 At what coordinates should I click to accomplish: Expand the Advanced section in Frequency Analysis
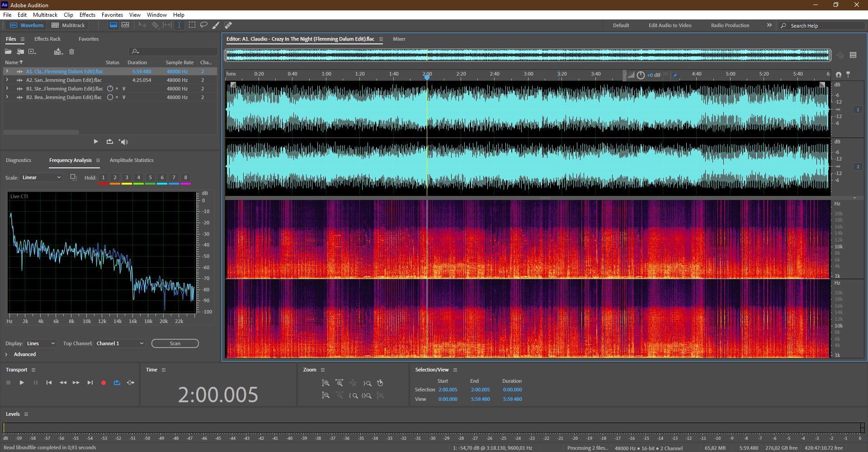[x=7, y=354]
